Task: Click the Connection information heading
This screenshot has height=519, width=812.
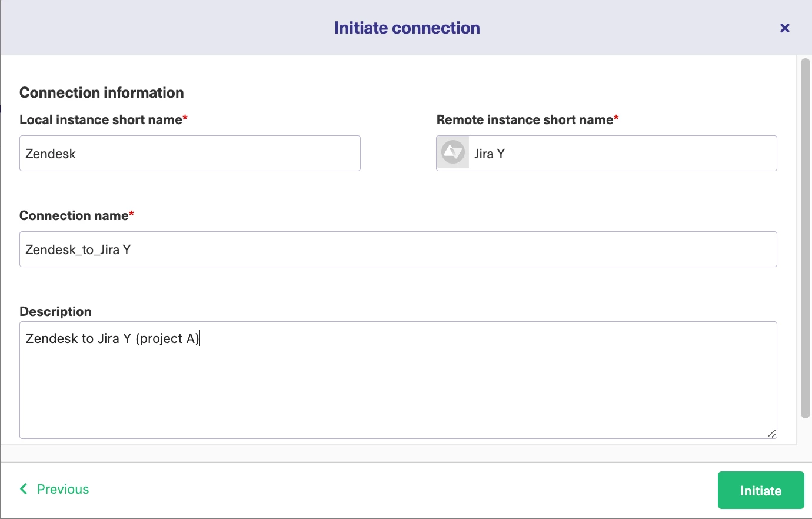Action: pos(102,92)
